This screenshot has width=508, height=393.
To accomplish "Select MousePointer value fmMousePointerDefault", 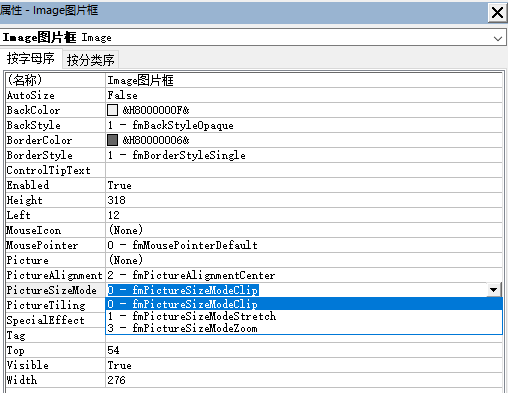I will tap(304, 245).
